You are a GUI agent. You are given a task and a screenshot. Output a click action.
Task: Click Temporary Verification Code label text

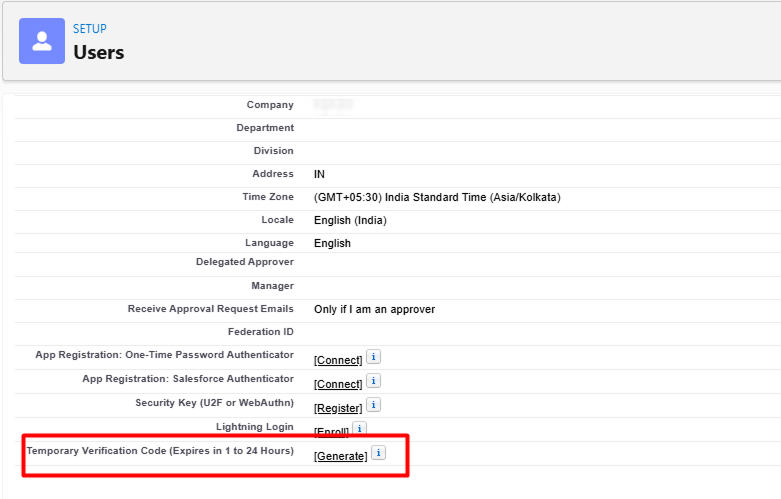160,451
